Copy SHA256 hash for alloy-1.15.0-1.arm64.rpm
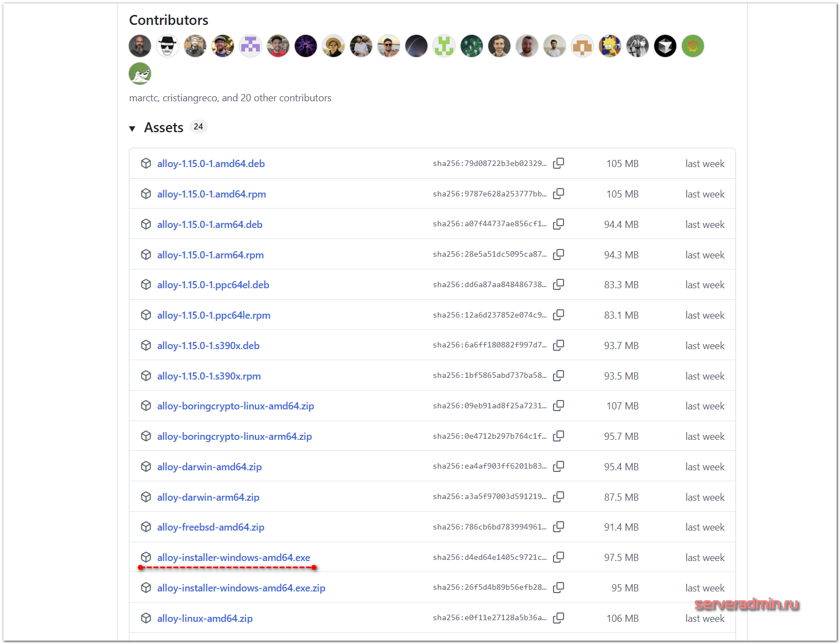The height and width of the screenshot is (644, 840). [x=559, y=255]
